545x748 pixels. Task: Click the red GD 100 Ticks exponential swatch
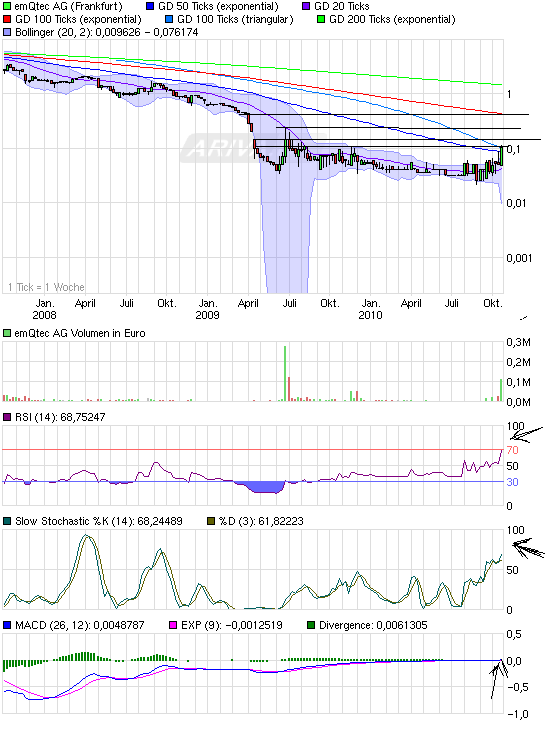(x=7, y=20)
